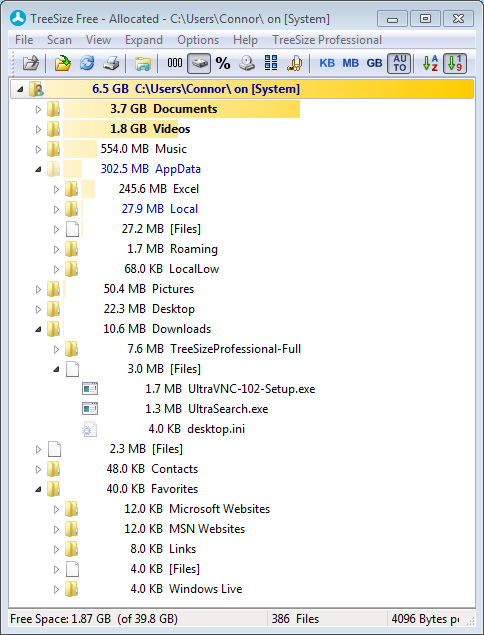Show percent view with % icon
The image size is (484, 635).
pyautogui.click(x=223, y=64)
